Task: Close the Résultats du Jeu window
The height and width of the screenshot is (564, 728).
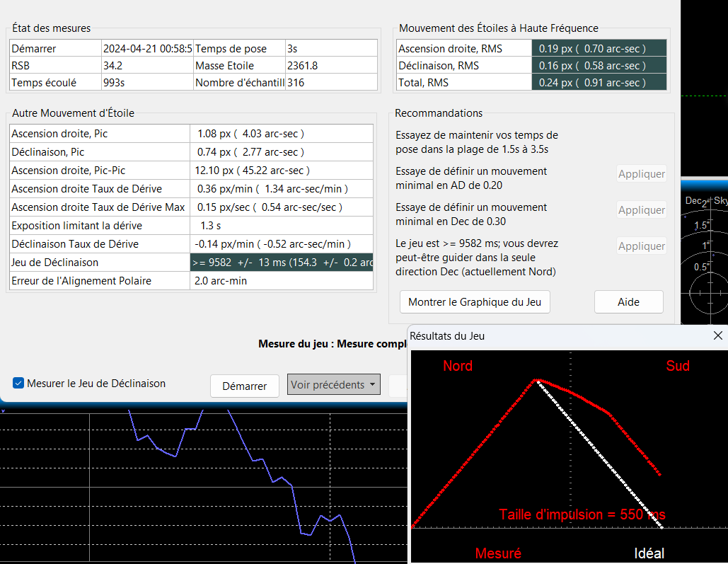Action: 717,336
